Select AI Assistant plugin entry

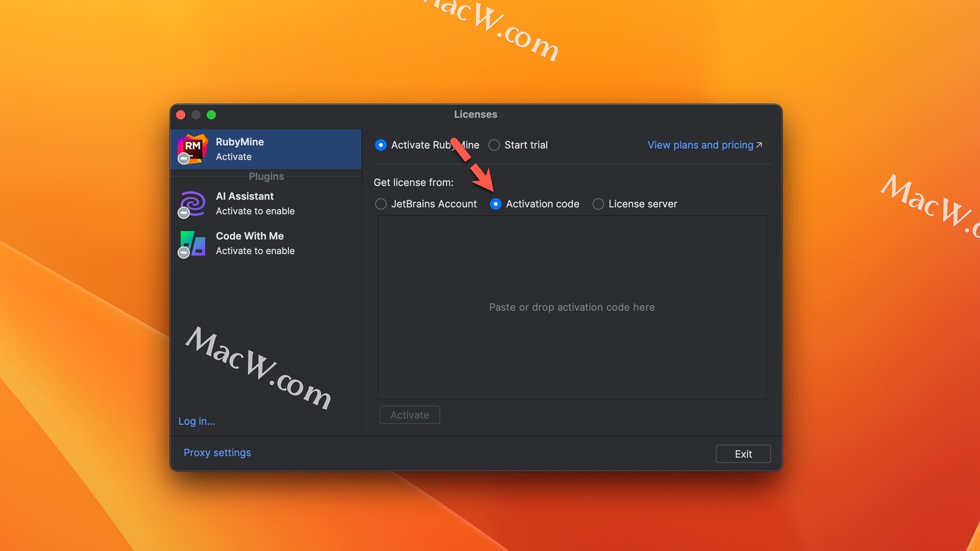[x=266, y=204]
